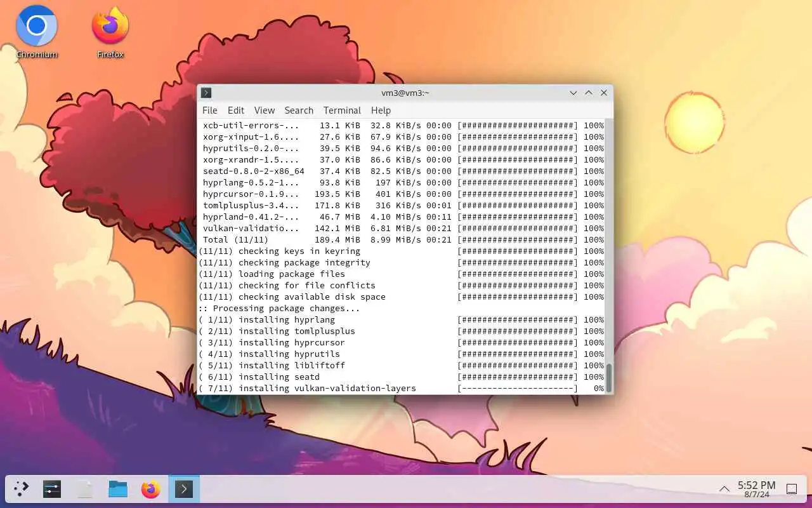The width and height of the screenshot is (812, 508).
Task: Click 'installing hyprcursor' text
Action: point(292,342)
